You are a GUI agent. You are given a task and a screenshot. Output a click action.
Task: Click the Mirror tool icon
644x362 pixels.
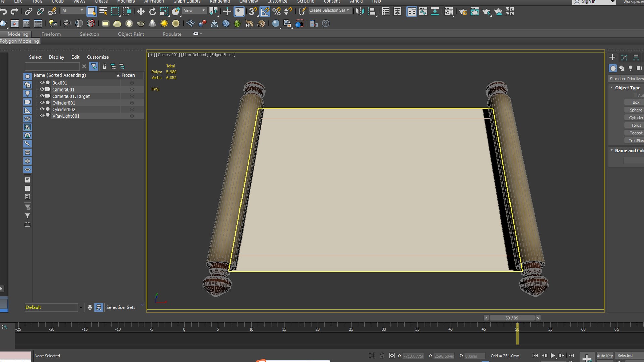pos(360,12)
